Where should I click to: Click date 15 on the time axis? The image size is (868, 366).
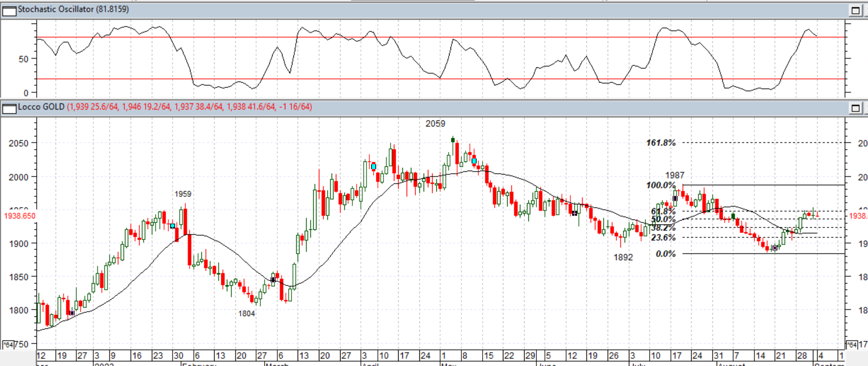pyautogui.click(x=488, y=356)
